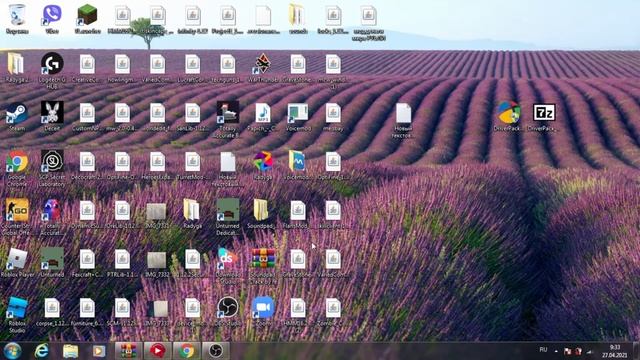Switch to the red play-button app on the taskbar
Screen dimensions: 640x360
(x=158, y=351)
